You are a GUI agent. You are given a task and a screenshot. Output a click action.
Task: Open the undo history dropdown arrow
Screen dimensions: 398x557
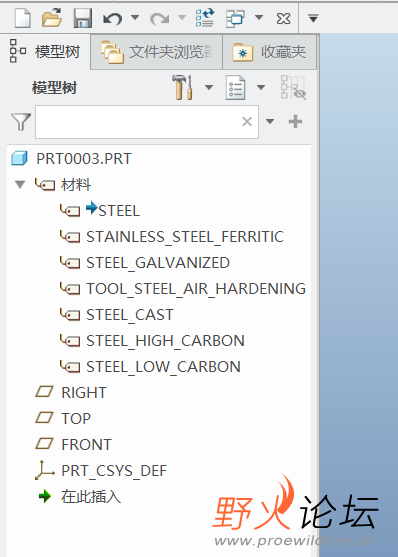pyautogui.click(x=135, y=17)
